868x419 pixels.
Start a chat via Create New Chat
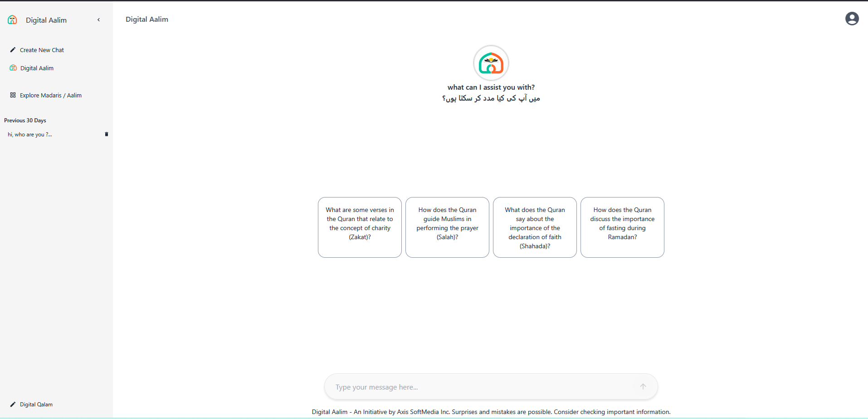[x=42, y=50]
